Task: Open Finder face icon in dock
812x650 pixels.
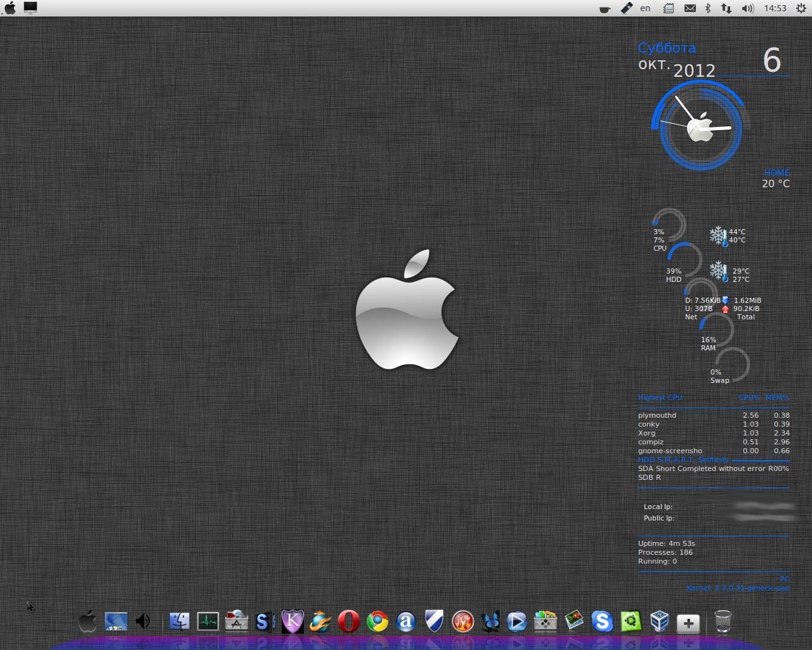Action: pos(180,621)
